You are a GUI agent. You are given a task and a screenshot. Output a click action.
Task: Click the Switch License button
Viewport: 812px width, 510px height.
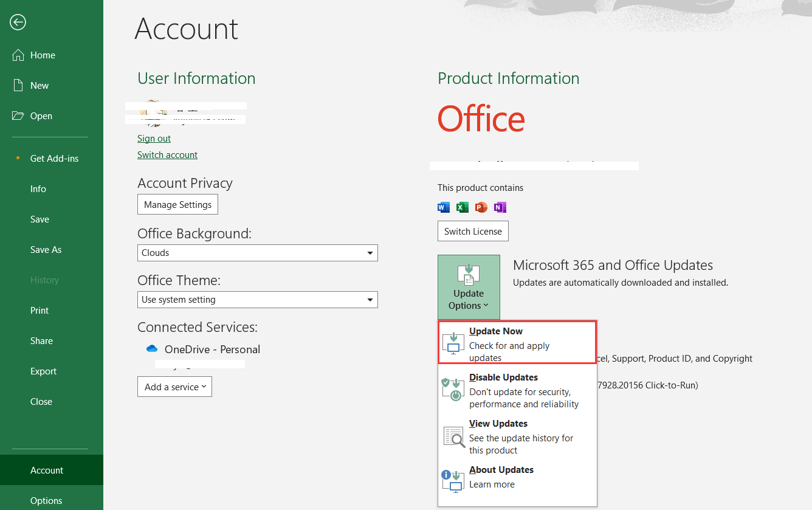(473, 231)
